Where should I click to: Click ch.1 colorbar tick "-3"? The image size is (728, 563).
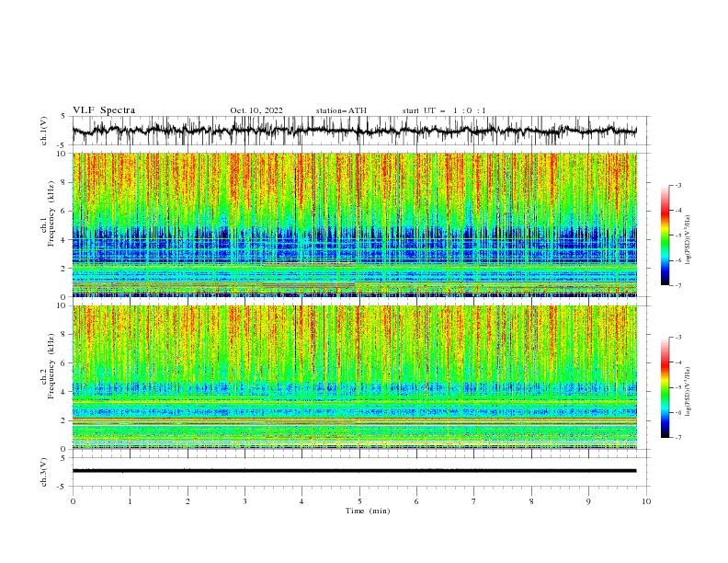(678, 185)
